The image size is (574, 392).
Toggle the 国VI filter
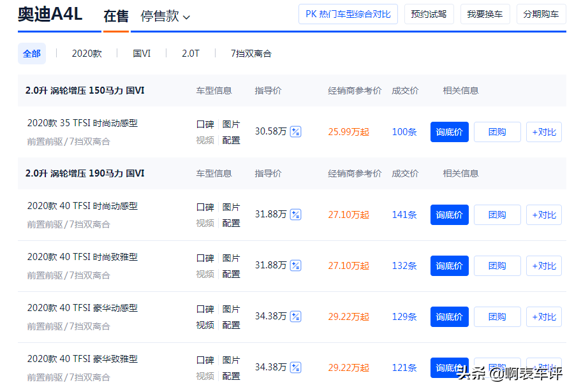click(142, 54)
